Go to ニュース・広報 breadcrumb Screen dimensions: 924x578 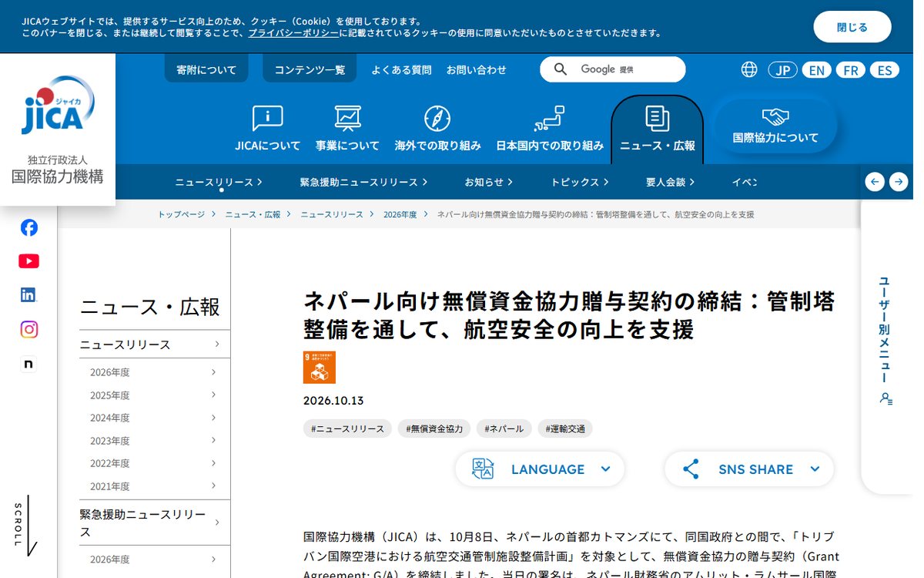pyautogui.click(x=253, y=214)
